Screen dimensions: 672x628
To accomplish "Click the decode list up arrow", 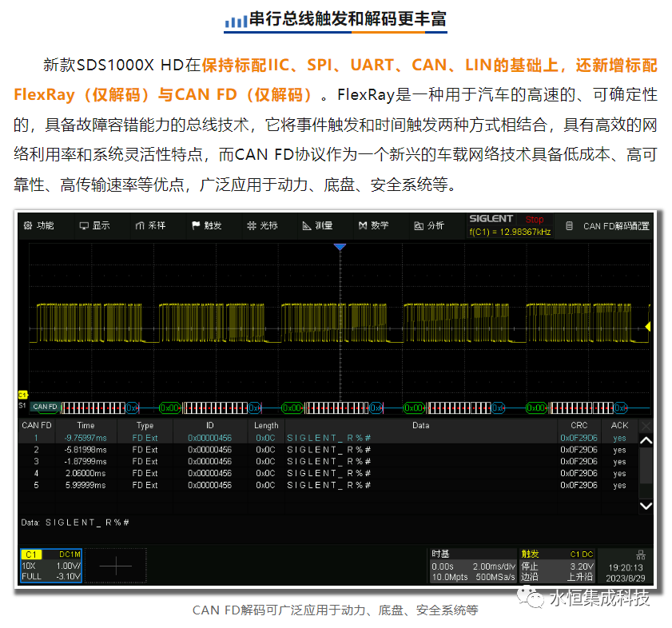I will (x=646, y=440).
